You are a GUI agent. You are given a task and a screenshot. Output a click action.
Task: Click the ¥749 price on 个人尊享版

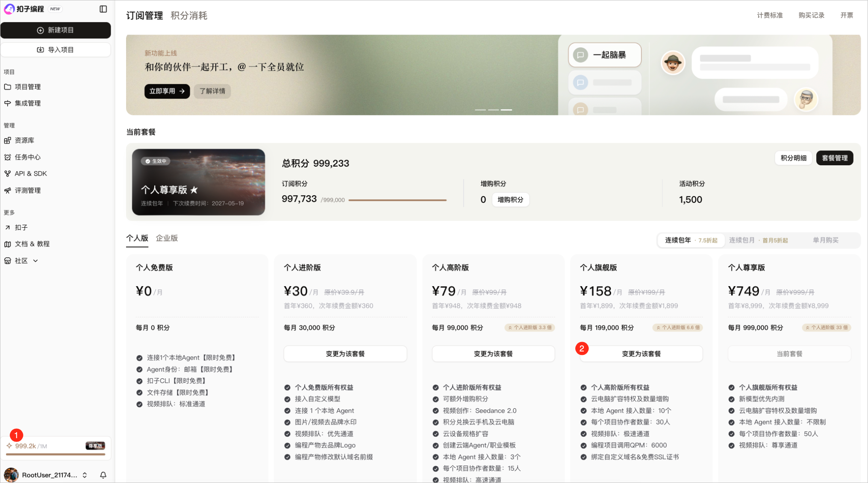(x=744, y=291)
